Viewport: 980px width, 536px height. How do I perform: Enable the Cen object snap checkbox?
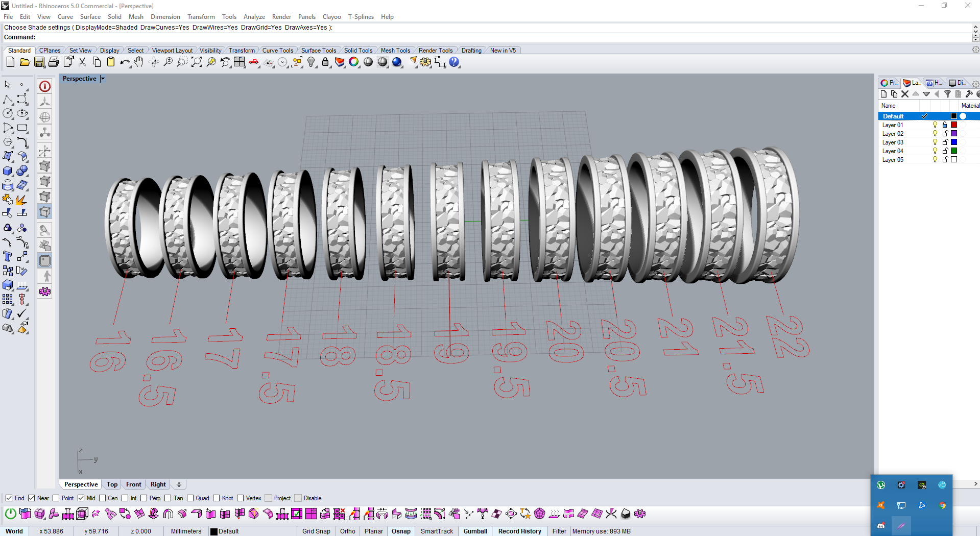[103, 498]
